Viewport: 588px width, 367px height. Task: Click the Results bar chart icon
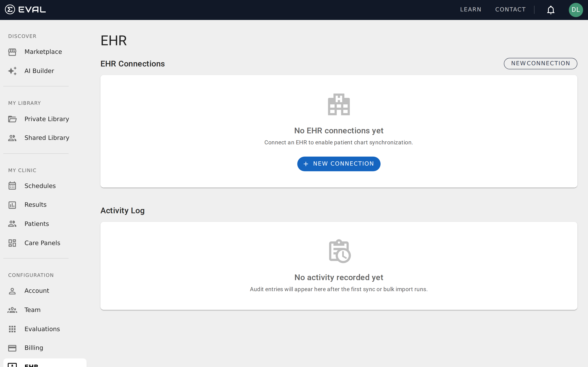click(12, 205)
